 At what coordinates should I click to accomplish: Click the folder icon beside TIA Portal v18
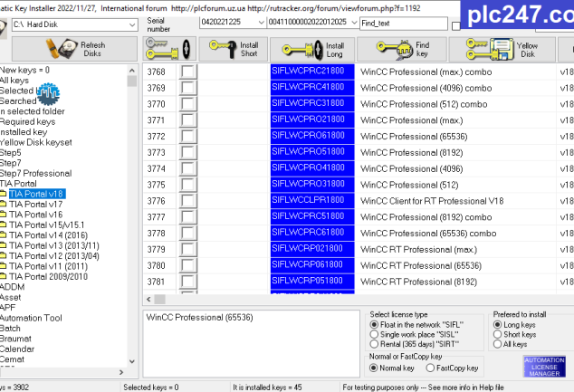click(4, 194)
